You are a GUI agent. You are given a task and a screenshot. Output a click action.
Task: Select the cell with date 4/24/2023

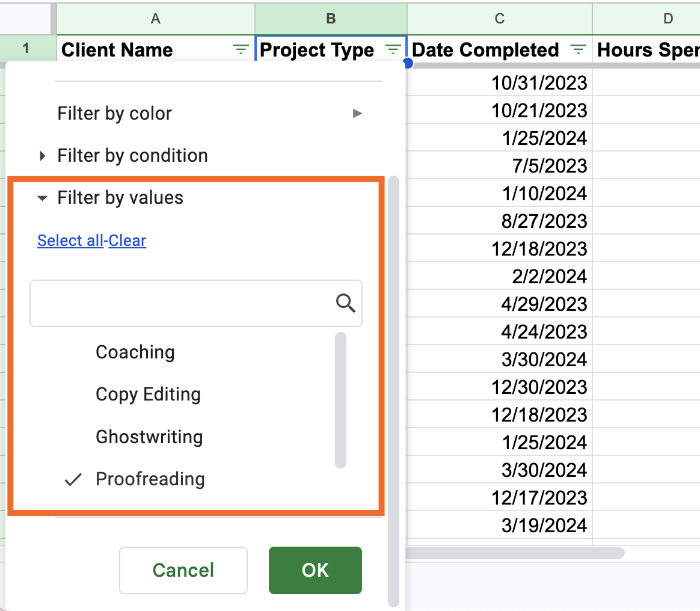coord(500,331)
